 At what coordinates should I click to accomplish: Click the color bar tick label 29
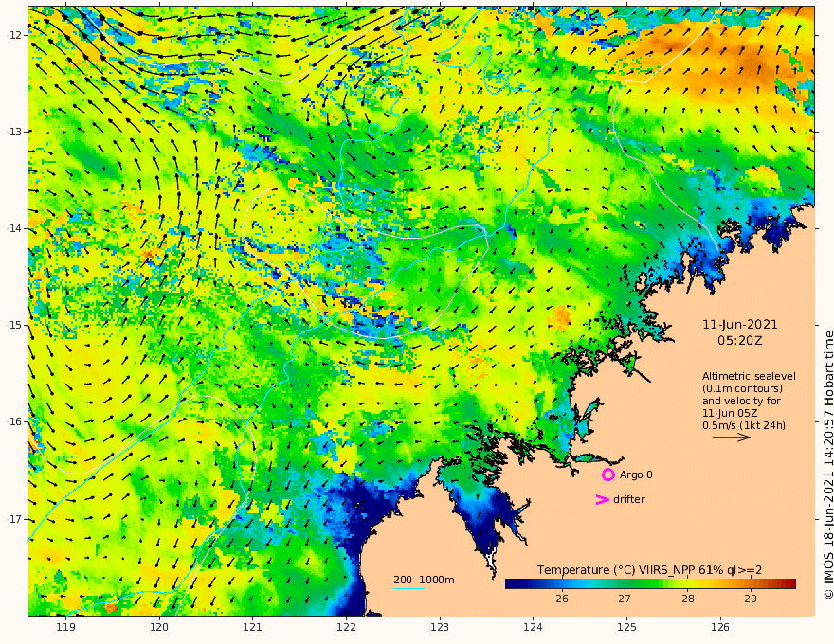tap(751, 599)
